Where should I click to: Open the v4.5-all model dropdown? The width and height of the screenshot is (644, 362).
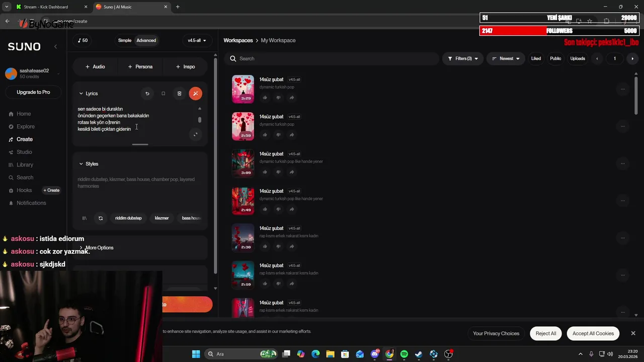(x=197, y=40)
